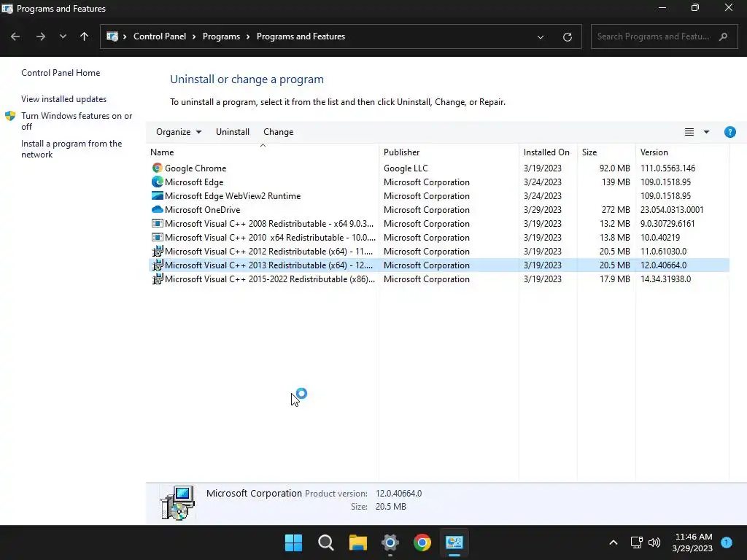Show hidden icons tray chevron
Screen dimensions: 747x560
click(x=613, y=542)
